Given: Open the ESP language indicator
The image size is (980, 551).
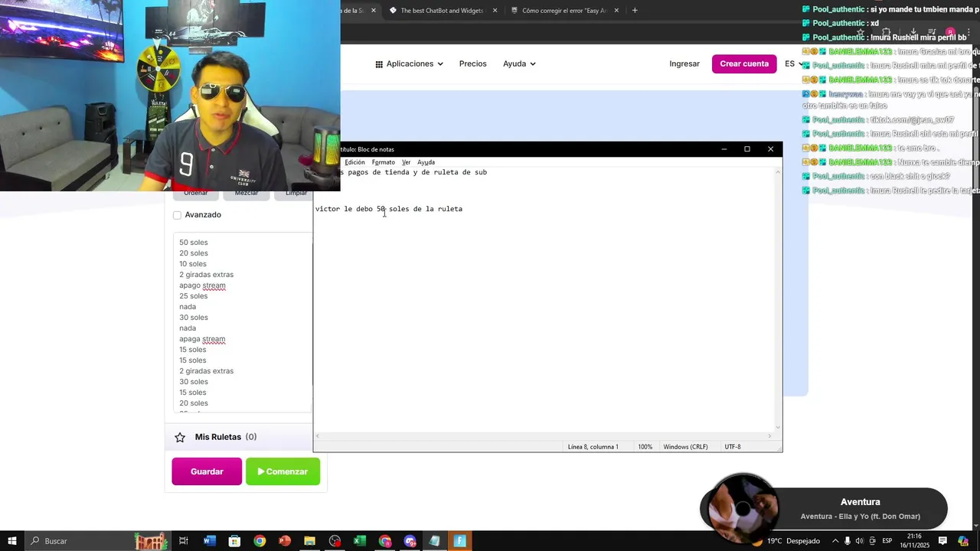Looking at the screenshot, I should click(887, 541).
